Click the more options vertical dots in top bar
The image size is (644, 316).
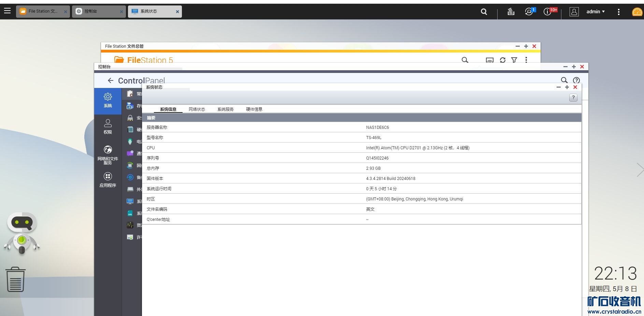click(618, 12)
